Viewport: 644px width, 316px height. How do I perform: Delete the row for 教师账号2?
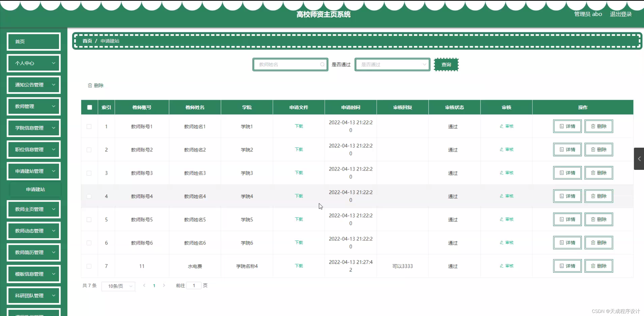click(599, 149)
